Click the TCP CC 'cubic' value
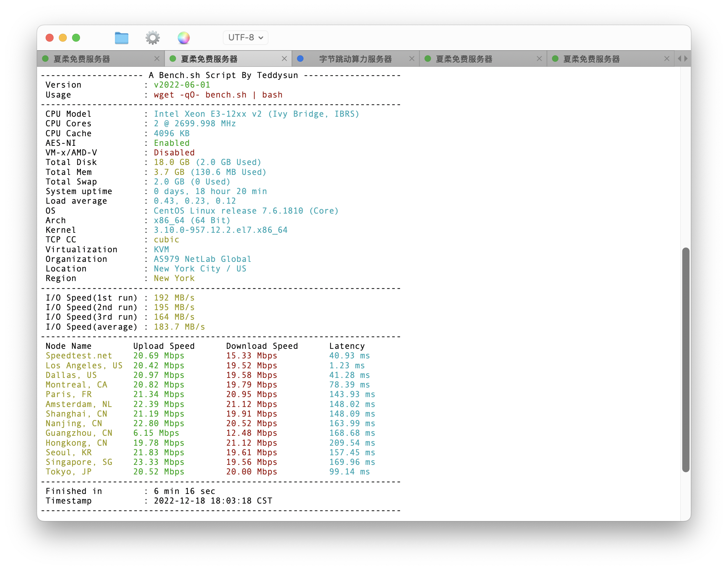Image resolution: width=728 pixels, height=570 pixels. pyautogui.click(x=167, y=240)
